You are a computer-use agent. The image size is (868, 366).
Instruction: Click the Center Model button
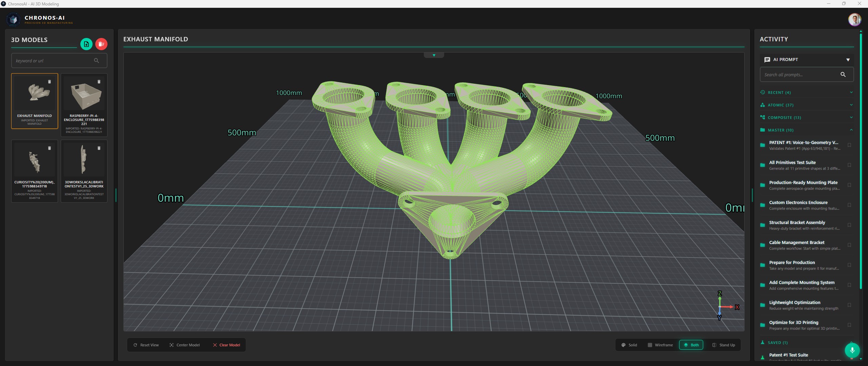pos(185,345)
